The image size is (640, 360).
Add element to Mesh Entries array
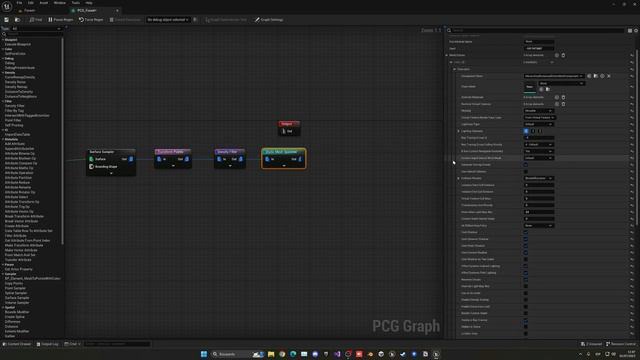(x=557, y=55)
